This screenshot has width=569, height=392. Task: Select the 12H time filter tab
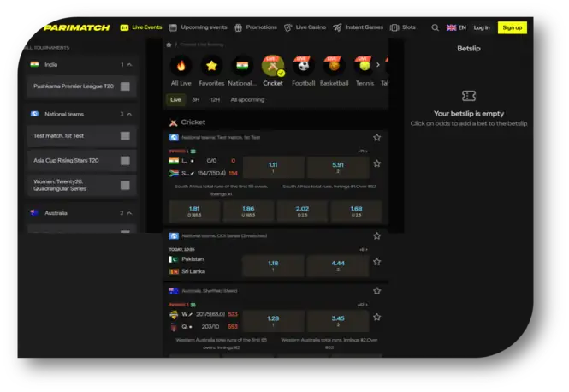215,100
